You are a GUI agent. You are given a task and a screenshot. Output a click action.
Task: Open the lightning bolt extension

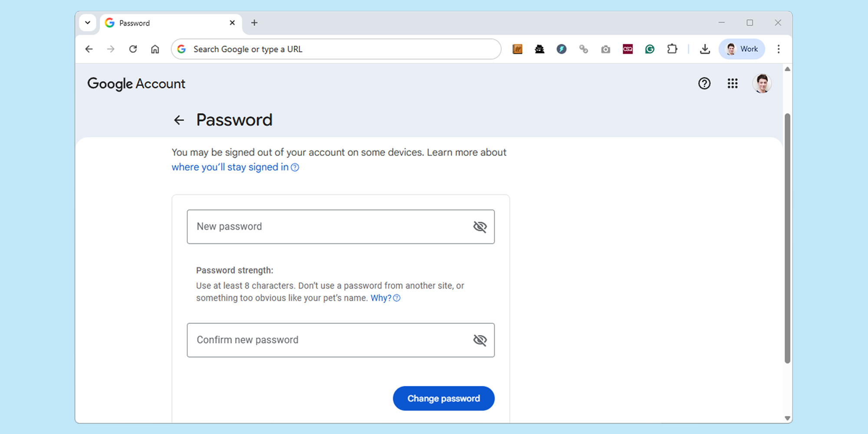pyautogui.click(x=562, y=49)
